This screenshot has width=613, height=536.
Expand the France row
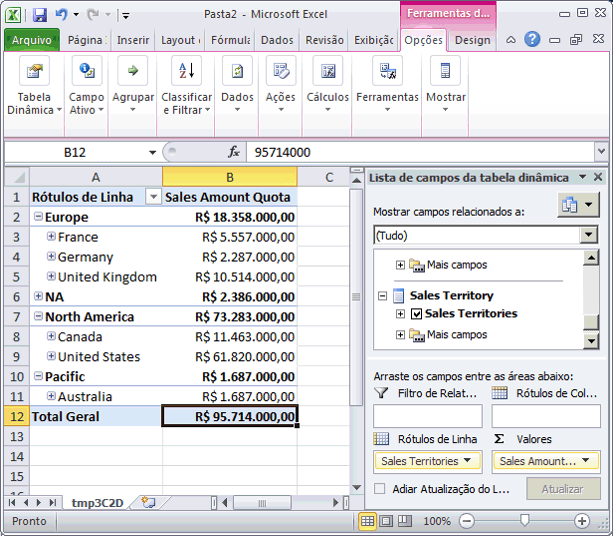(x=51, y=236)
